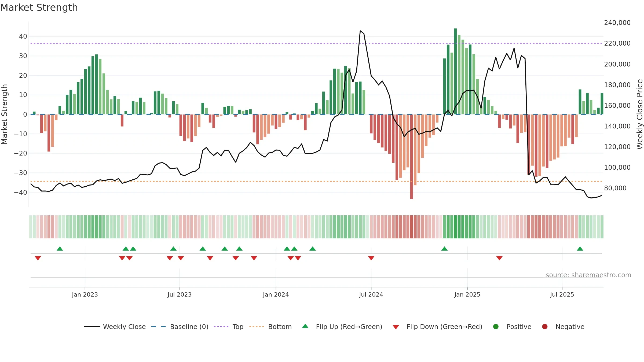Click the purple dotted Top legend symbol
The height and width of the screenshot is (362, 644).
tap(221, 327)
